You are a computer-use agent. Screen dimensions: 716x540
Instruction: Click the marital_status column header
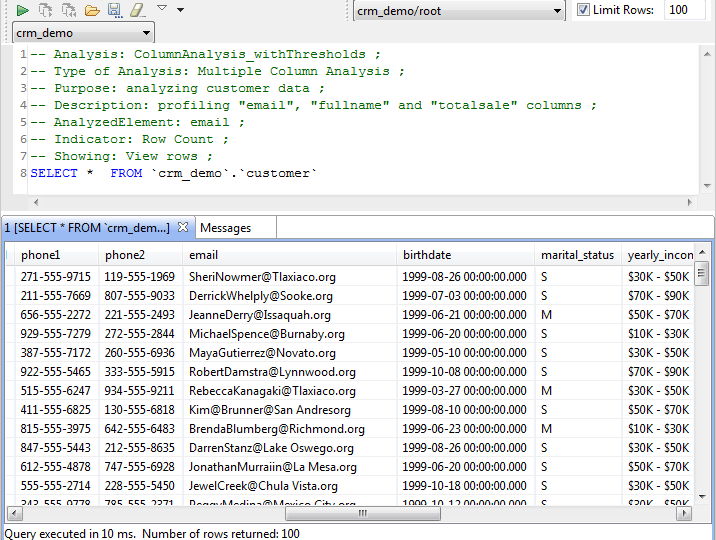click(x=577, y=255)
